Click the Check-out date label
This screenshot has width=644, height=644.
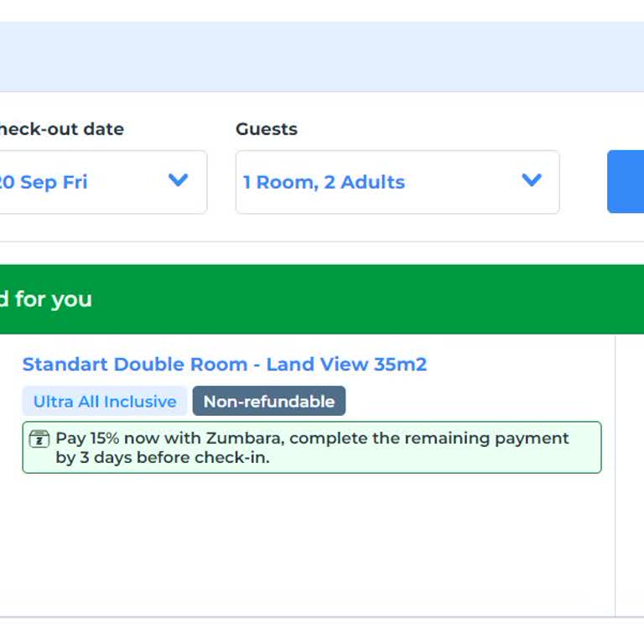click(60, 129)
